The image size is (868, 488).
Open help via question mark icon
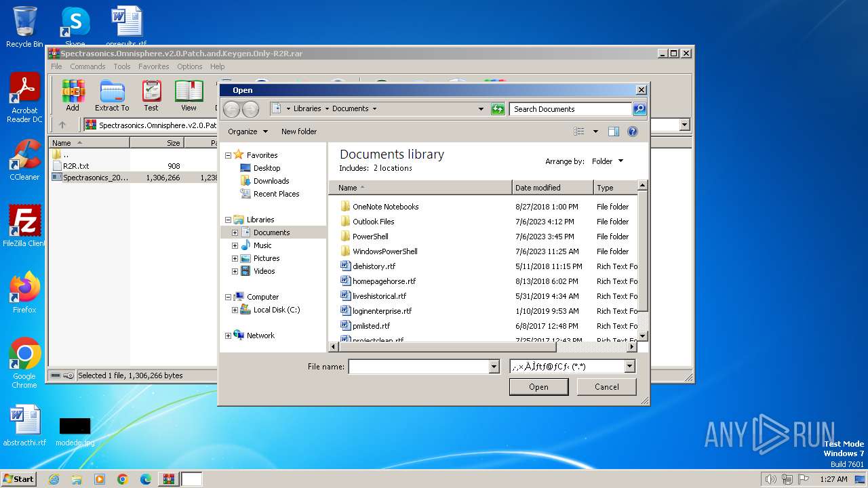tap(633, 131)
